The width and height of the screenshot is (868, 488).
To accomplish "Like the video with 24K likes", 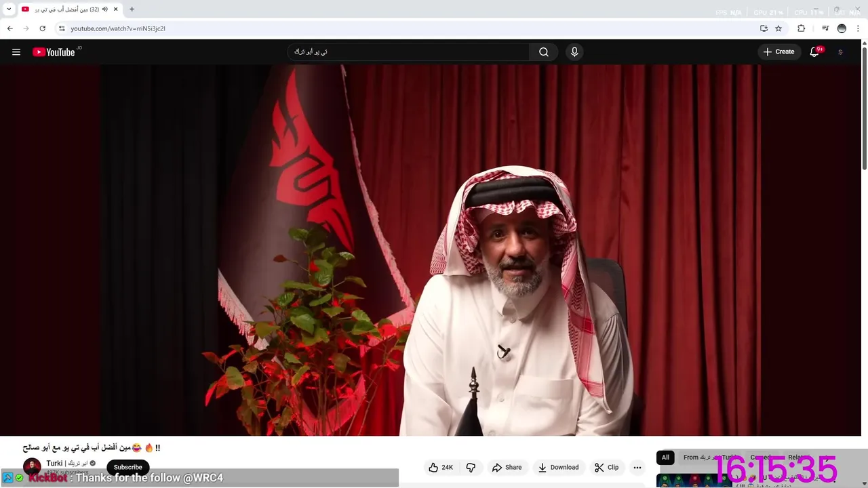I will click(x=441, y=468).
